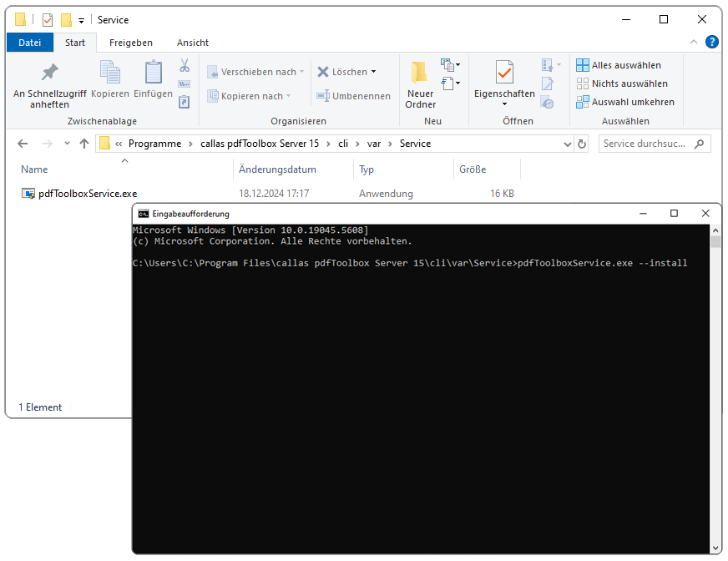This screenshot has width=728, height=561.
Task: Open the address bar history dropdown
Action: [x=568, y=143]
